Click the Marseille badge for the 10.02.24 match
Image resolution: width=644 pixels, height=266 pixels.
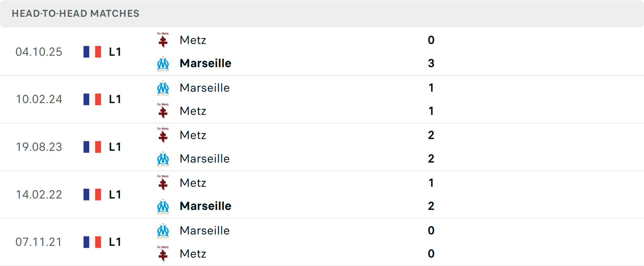162,88
